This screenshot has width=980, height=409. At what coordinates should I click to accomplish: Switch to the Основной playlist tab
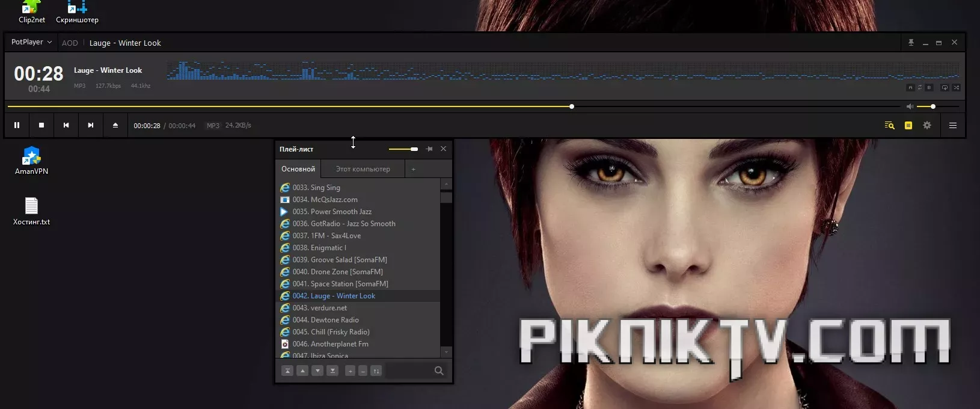pyautogui.click(x=298, y=169)
